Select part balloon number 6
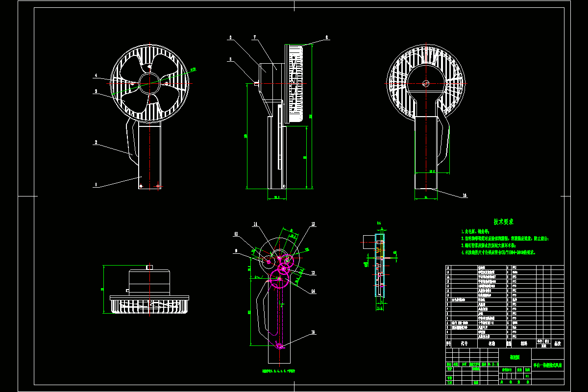The width and height of the screenshot is (588, 392). (x=230, y=37)
